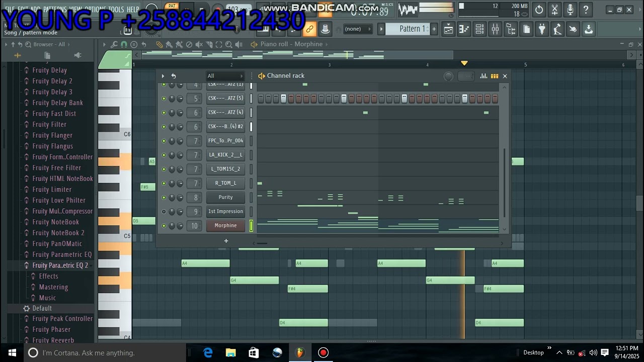Image resolution: width=644 pixels, height=362 pixels.
Task: Open help with the question mark icon
Action: coord(586,10)
